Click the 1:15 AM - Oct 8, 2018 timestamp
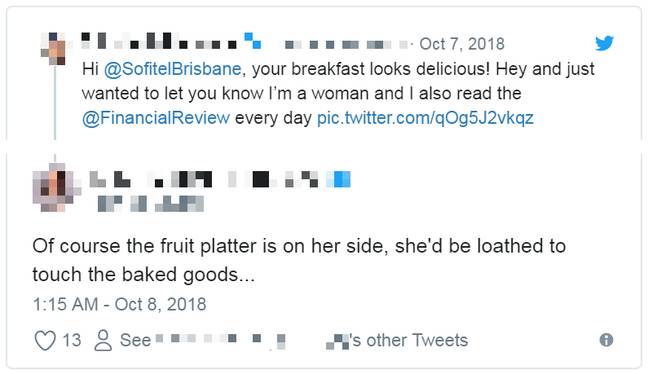The width and height of the screenshot is (648, 374). point(119,305)
